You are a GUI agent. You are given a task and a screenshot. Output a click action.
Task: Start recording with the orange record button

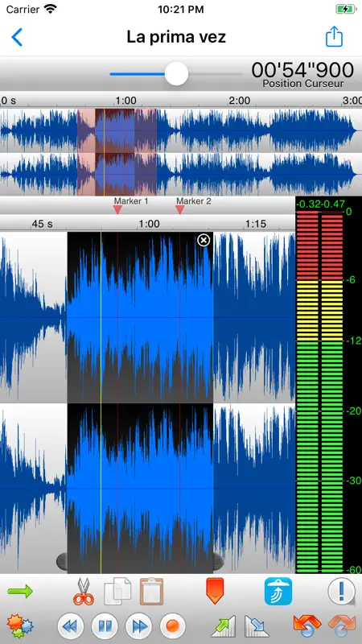click(x=173, y=626)
